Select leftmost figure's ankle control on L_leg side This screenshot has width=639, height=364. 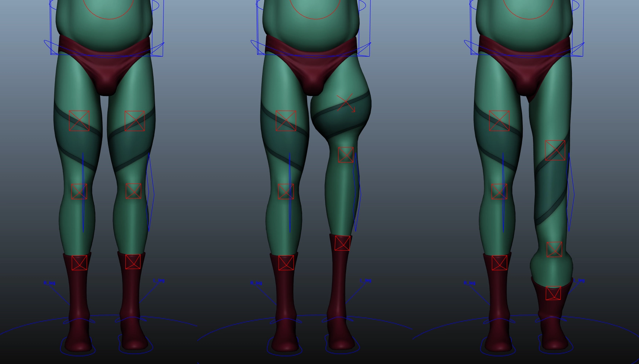point(133,262)
